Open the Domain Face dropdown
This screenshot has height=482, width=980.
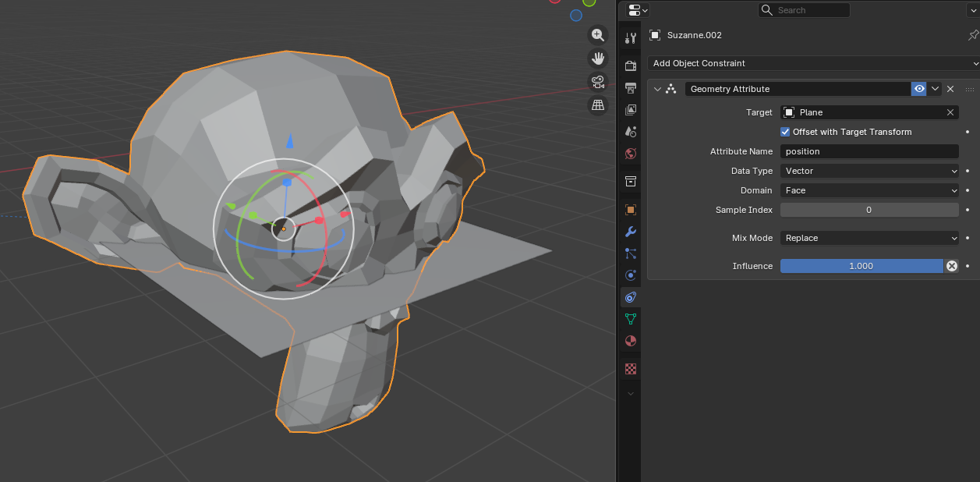869,190
